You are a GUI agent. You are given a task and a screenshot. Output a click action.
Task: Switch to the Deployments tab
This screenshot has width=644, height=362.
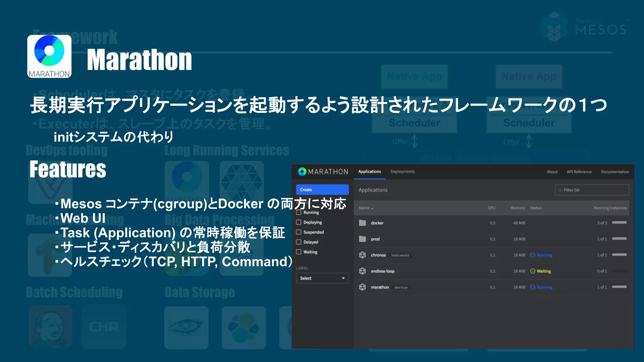click(402, 172)
